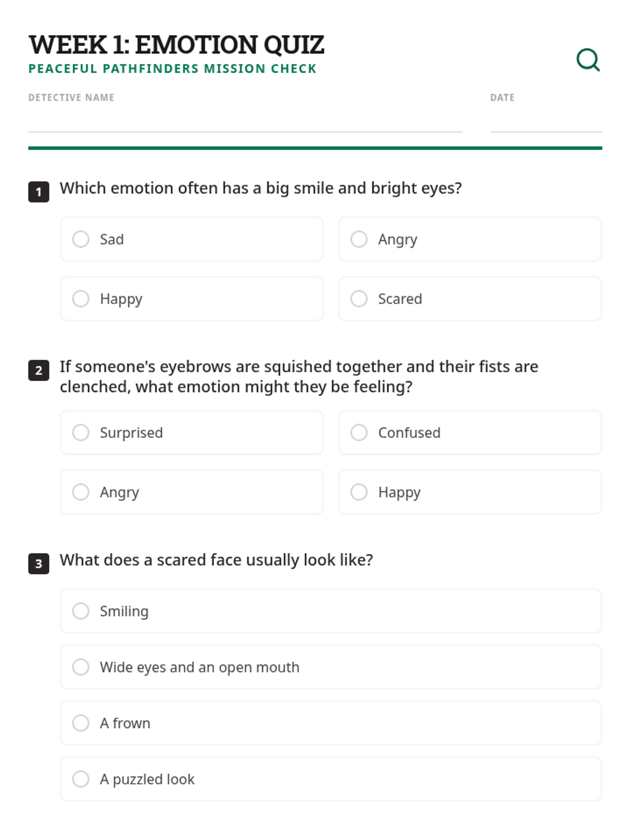Click the Peaceful Pathfinders Mission Check subtitle
This screenshot has width=630, height=840.
[x=172, y=69]
